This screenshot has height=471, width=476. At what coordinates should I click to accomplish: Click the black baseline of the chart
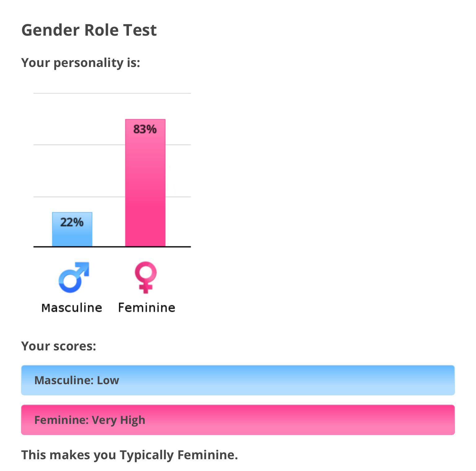point(112,247)
